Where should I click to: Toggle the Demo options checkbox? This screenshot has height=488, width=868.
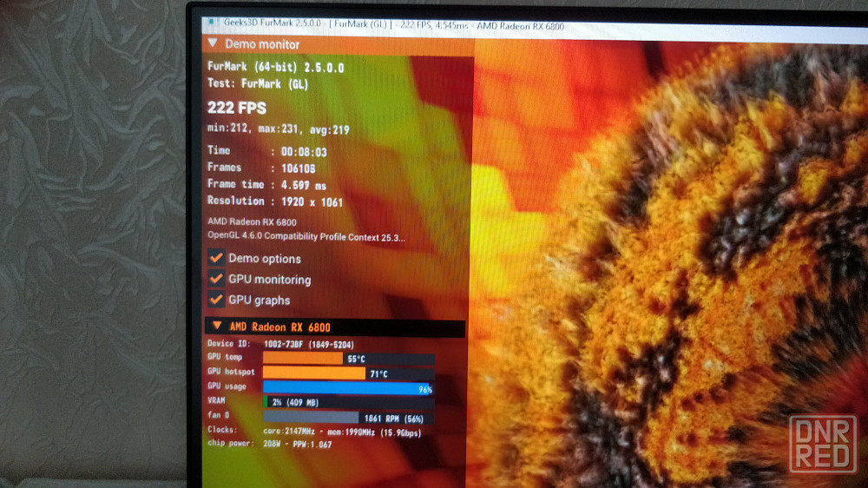point(216,258)
